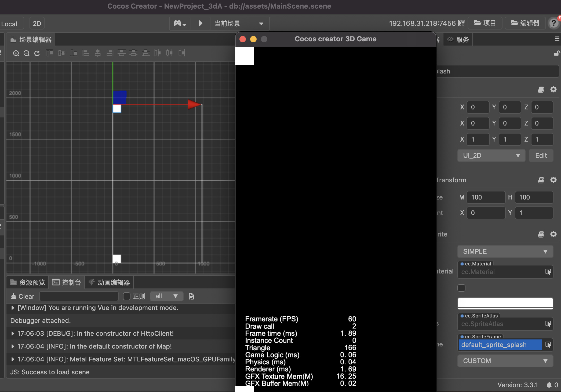Image resolution: width=561 pixels, height=392 pixels.
Task: Open the help question mark icon
Action: tap(553, 23)
